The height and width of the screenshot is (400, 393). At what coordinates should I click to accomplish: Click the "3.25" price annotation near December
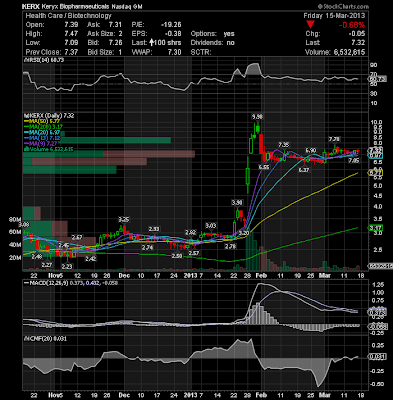point(124,220)
